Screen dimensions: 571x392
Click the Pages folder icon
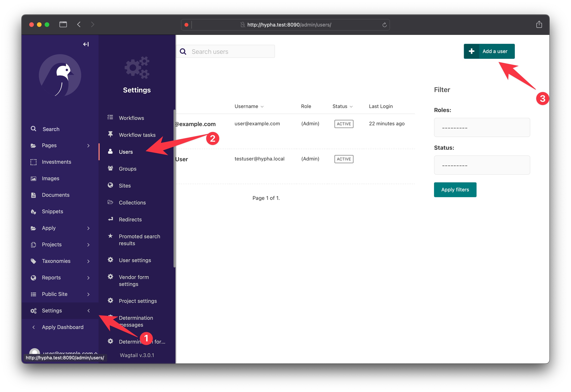pos(33,145)
